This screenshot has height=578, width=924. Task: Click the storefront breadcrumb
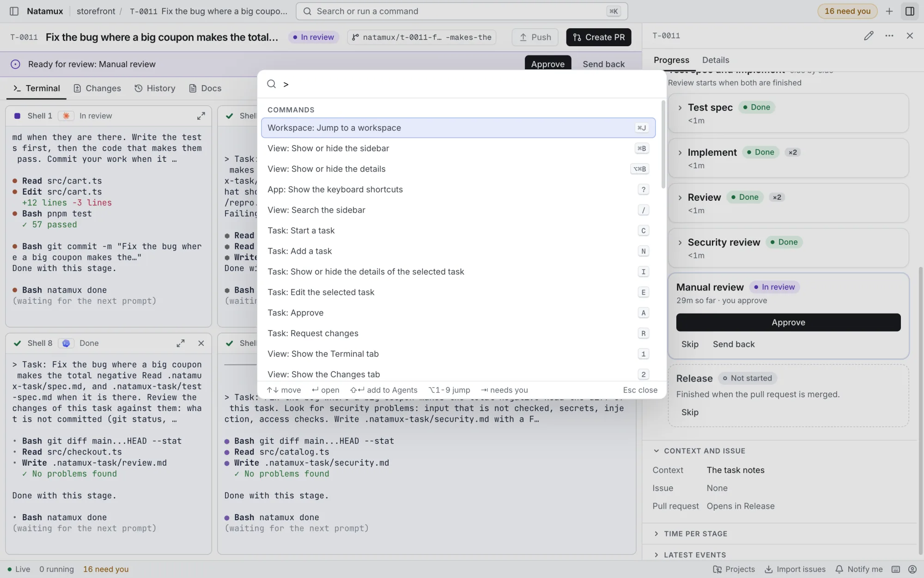pyautogui.click(x=96, y=11)
